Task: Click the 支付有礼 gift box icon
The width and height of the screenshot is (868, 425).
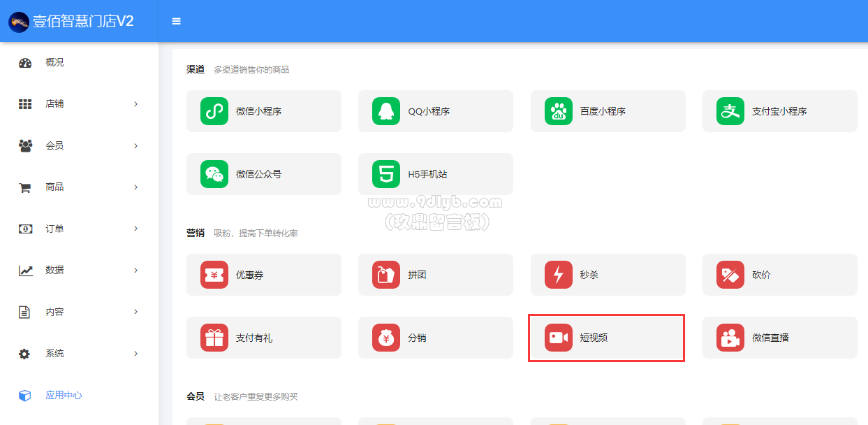Action: 214,338
